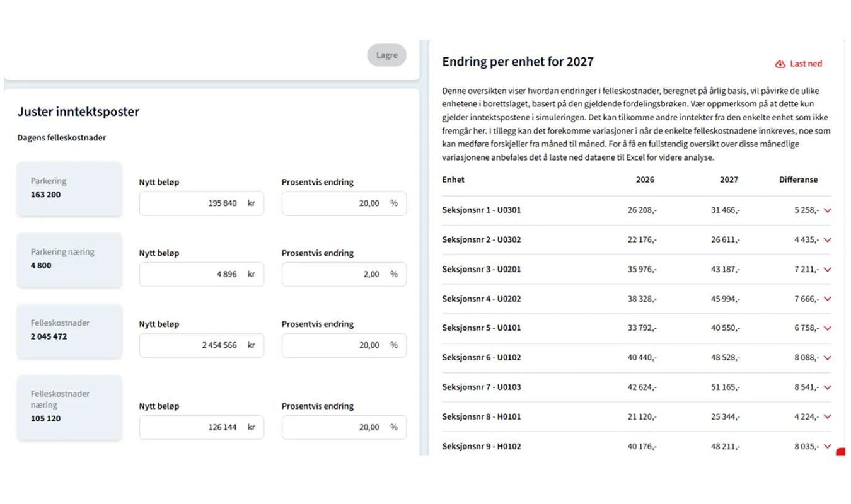
Task: Edit Felleskostnader Nytt beløp field
Action: [x=202, y=345]
